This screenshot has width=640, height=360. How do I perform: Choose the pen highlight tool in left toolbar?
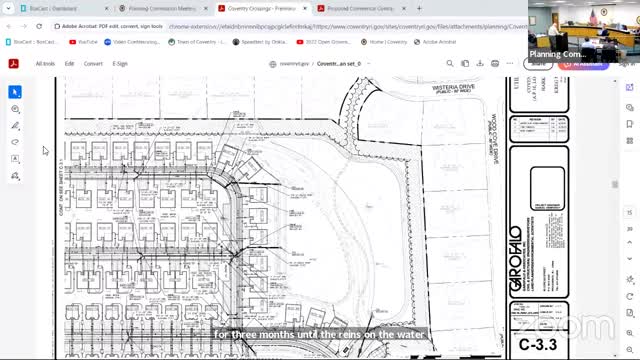coord(15,126)
